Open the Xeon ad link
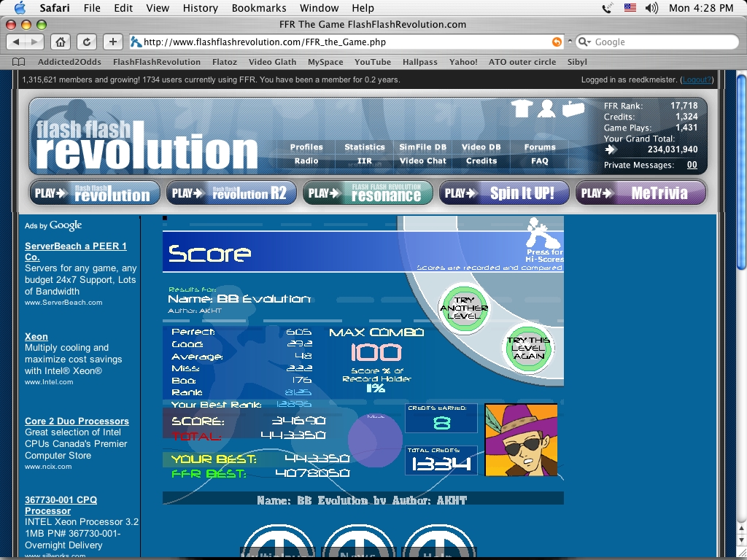 (x=36, y=337)
